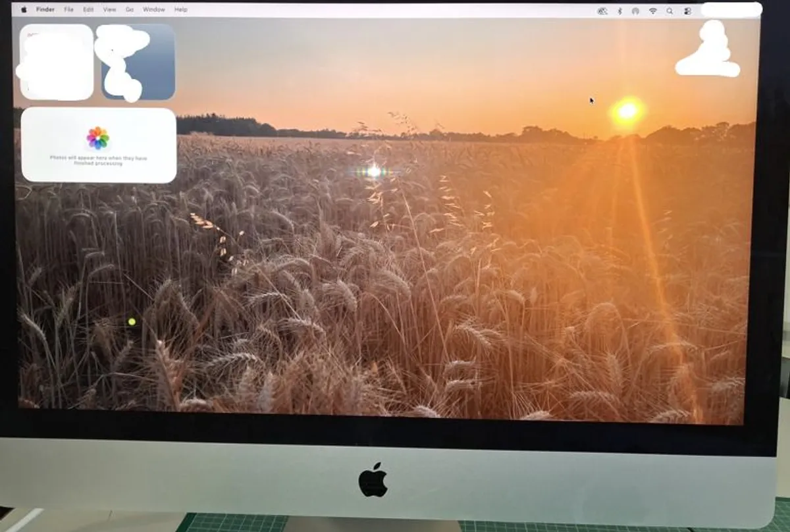The width and height of the screenshot is (790, 532).
Task: Open the View menu
Action: [110, 10]
